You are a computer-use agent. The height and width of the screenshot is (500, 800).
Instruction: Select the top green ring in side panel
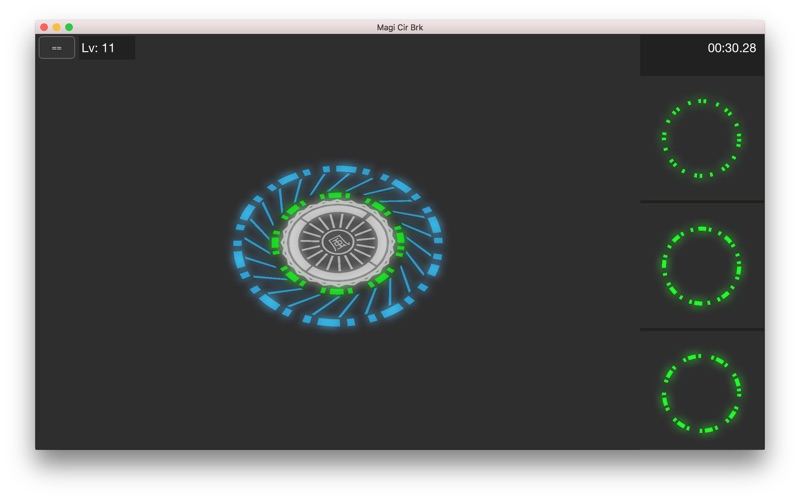702,138
